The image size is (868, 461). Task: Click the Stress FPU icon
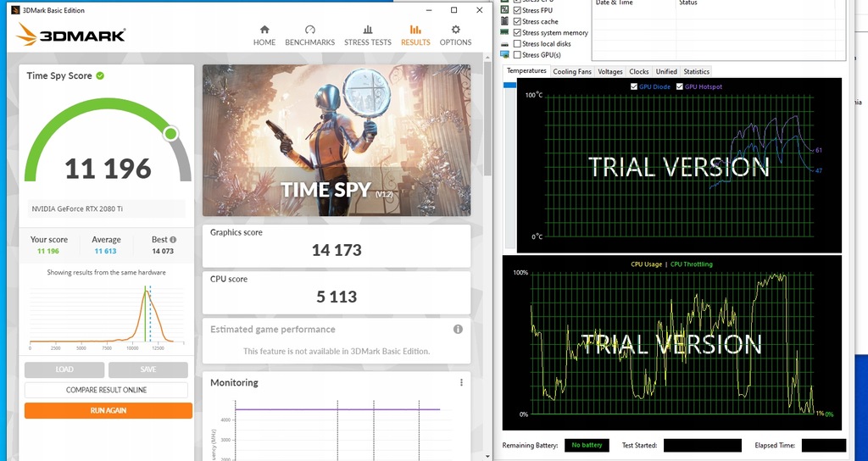pos(505,10)
